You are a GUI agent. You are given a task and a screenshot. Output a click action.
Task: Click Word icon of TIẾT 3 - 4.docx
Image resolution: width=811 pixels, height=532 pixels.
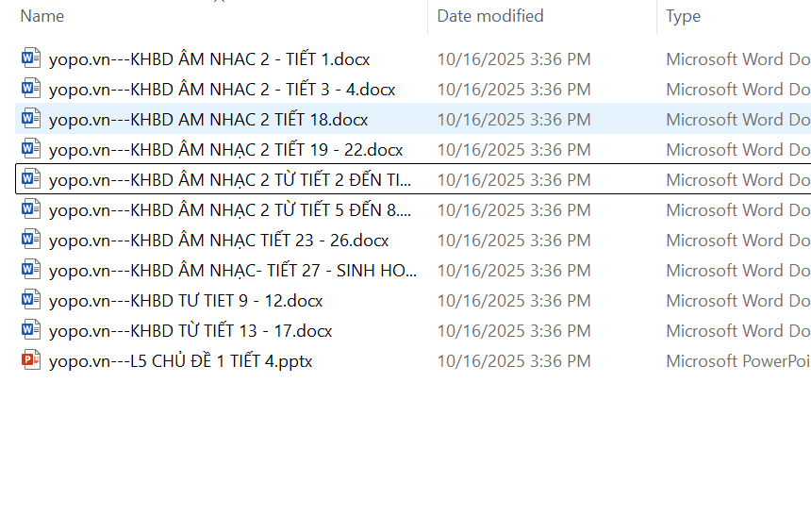[31, 89]
